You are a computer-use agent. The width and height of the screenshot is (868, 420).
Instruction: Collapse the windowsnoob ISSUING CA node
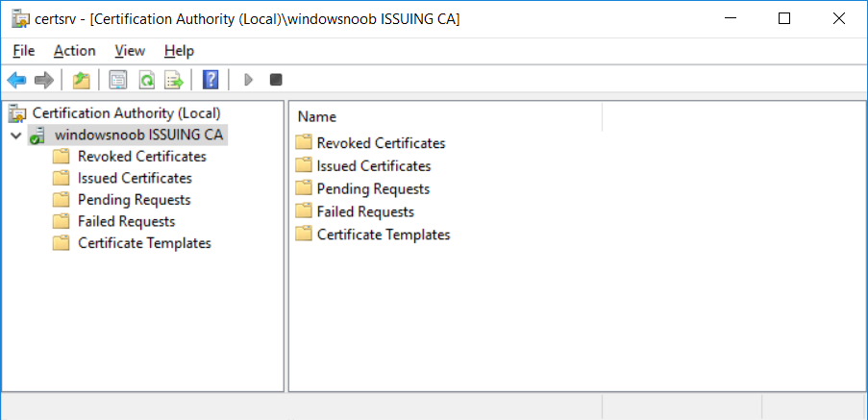(x=15, y=135)
